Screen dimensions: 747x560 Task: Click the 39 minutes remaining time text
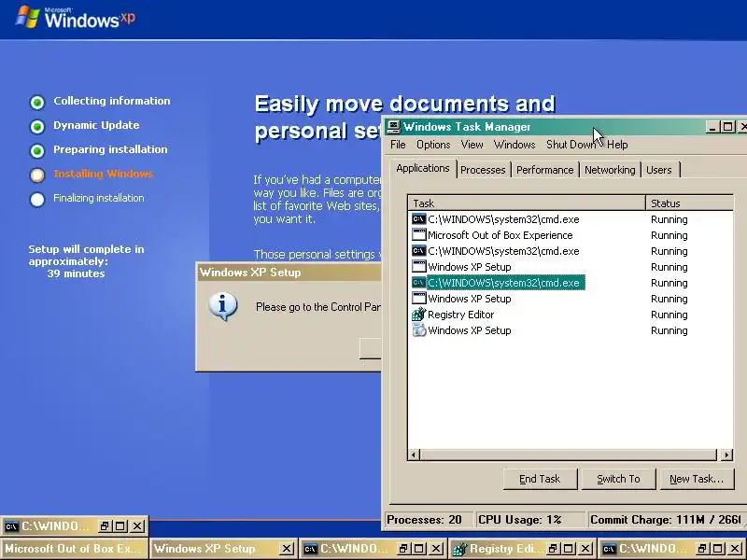pos(76,273)
